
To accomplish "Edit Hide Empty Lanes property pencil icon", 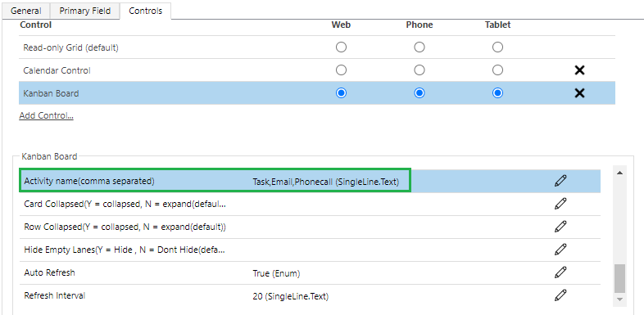I will (x=560, y=249).
